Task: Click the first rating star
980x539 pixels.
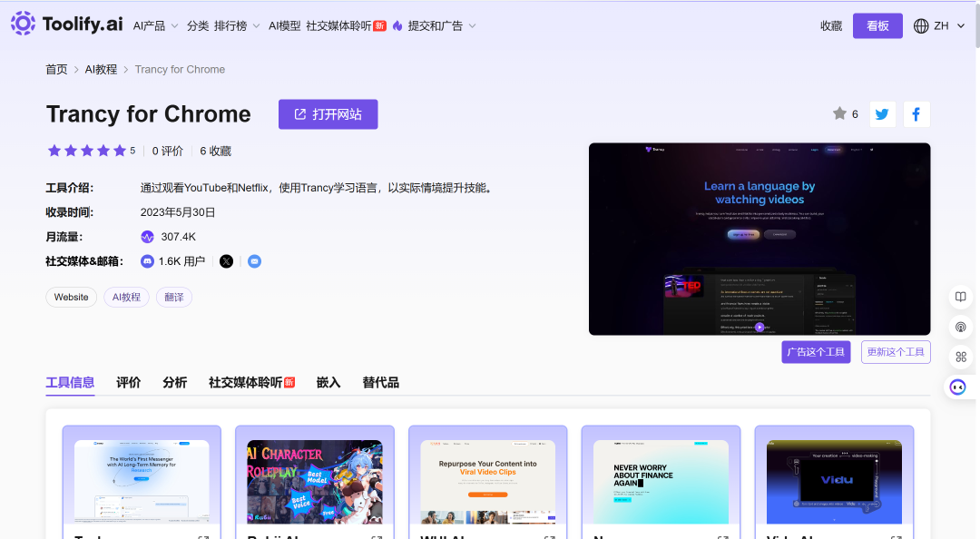Action: point(54,151)
